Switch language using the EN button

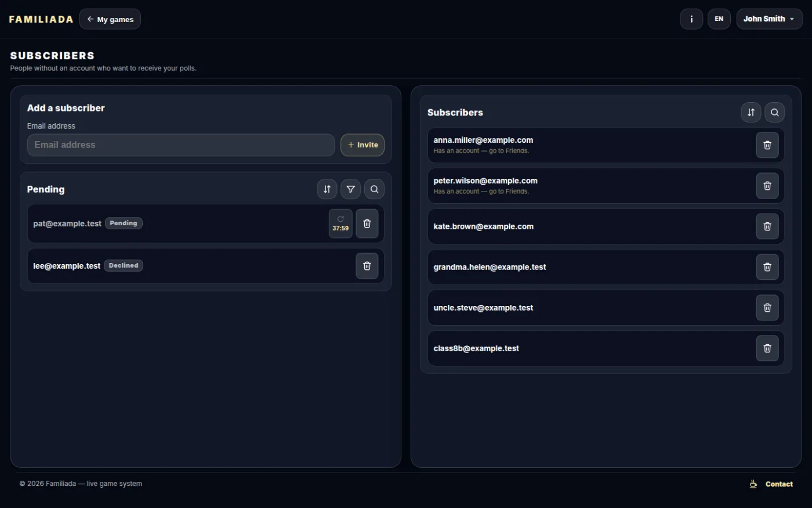click(719, 19)
